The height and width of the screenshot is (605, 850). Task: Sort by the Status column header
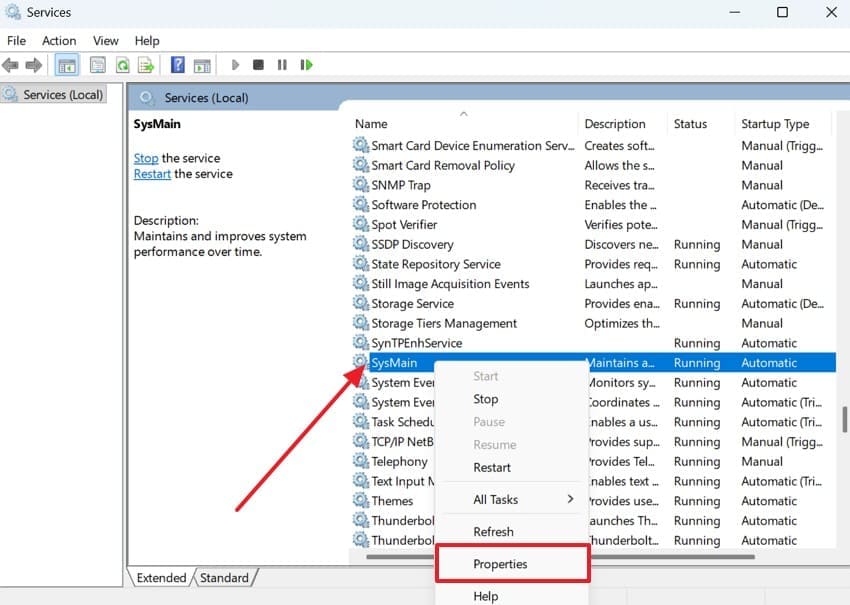tap(701, 124)
